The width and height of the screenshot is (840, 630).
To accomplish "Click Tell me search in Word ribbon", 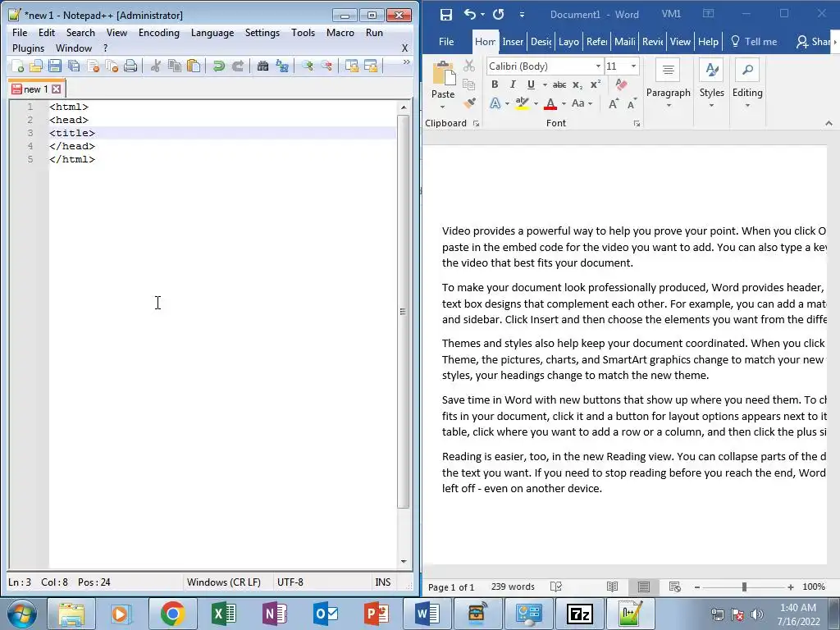I will 753,41.
